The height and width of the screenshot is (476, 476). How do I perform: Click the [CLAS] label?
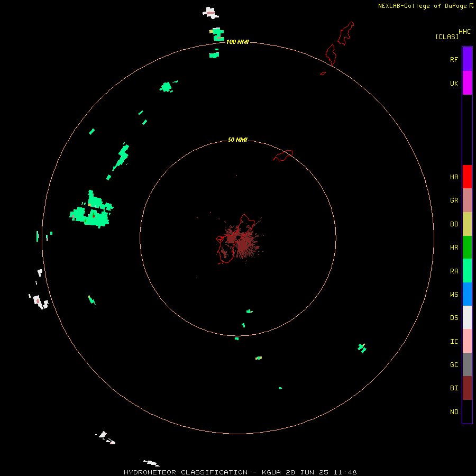(447, 36)
